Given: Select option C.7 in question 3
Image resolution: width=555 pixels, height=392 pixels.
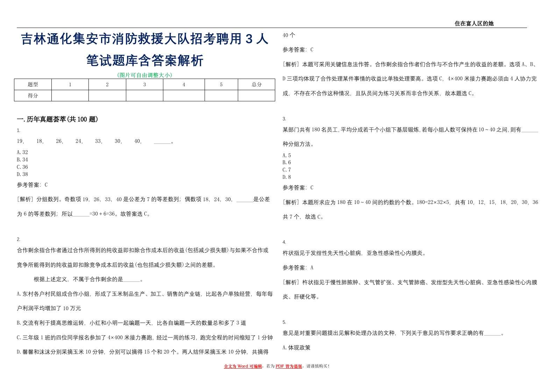Looking at the screenshot, I should click(x=287, y=170).
